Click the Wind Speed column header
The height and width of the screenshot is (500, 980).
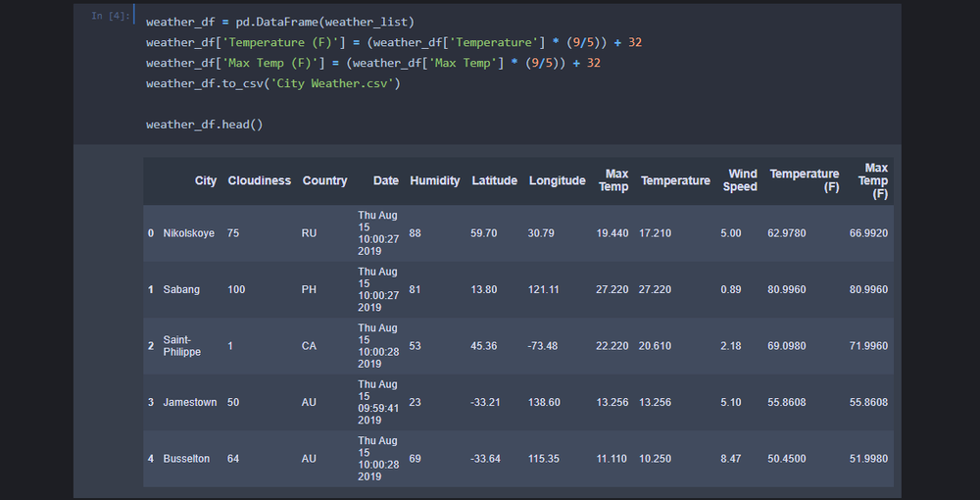tap(740, 180)
